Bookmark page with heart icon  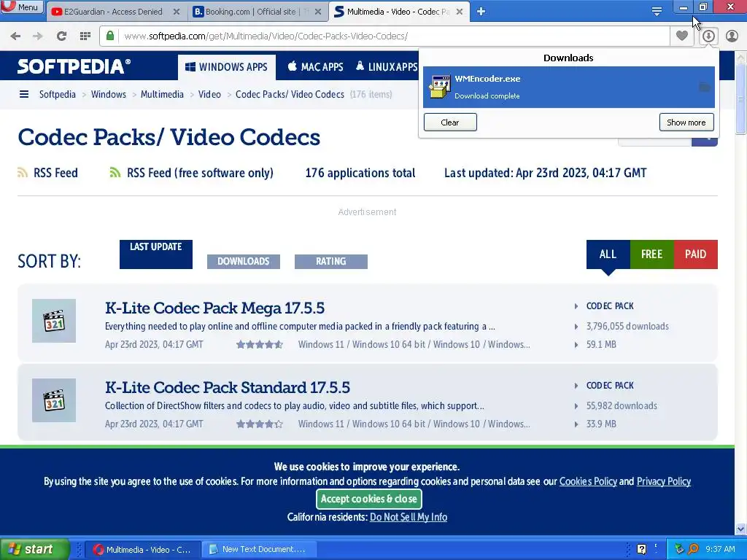(x=682, y=36)
